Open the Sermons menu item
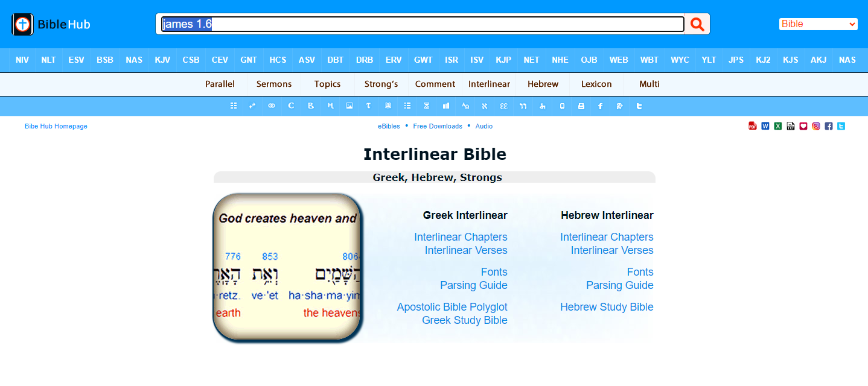Image resolution: width=868 pixels, height=386 pixels. pos(274,84)
